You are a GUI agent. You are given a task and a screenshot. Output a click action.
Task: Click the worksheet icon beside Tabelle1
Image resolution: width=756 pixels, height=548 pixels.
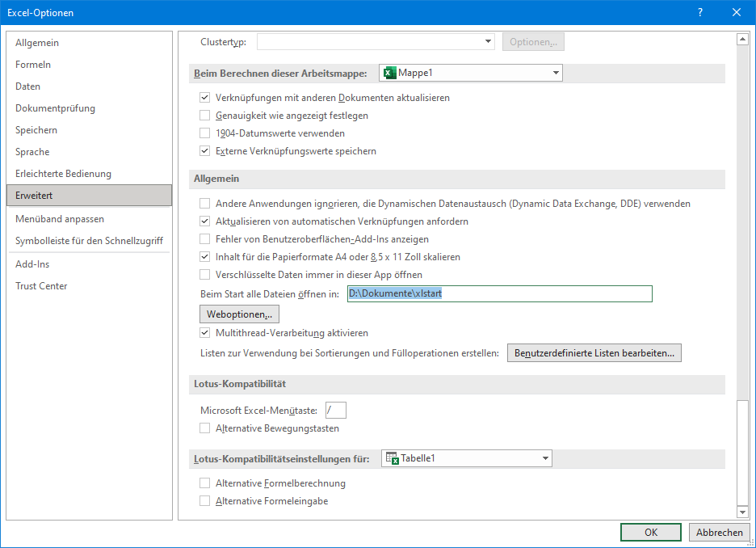point(392,458)
